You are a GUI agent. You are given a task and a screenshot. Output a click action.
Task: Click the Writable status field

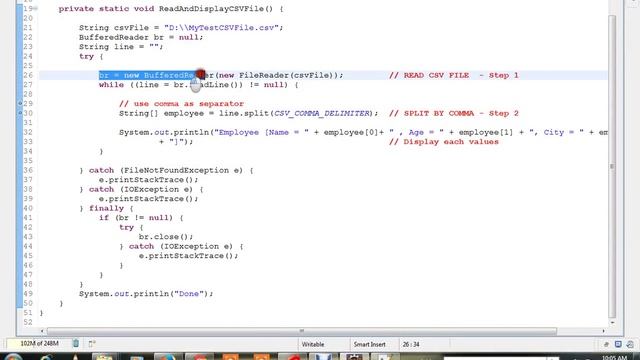click(x=313, y=344)
